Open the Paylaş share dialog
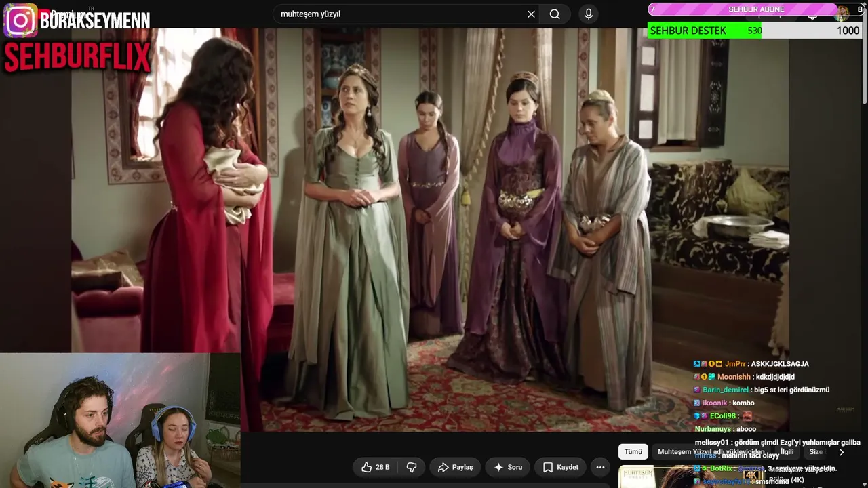The image size is (868, 488). (455, 467)
